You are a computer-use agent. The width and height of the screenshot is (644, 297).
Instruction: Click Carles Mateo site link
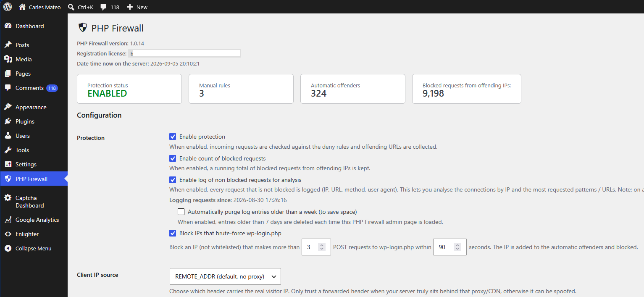click(45, 7)
